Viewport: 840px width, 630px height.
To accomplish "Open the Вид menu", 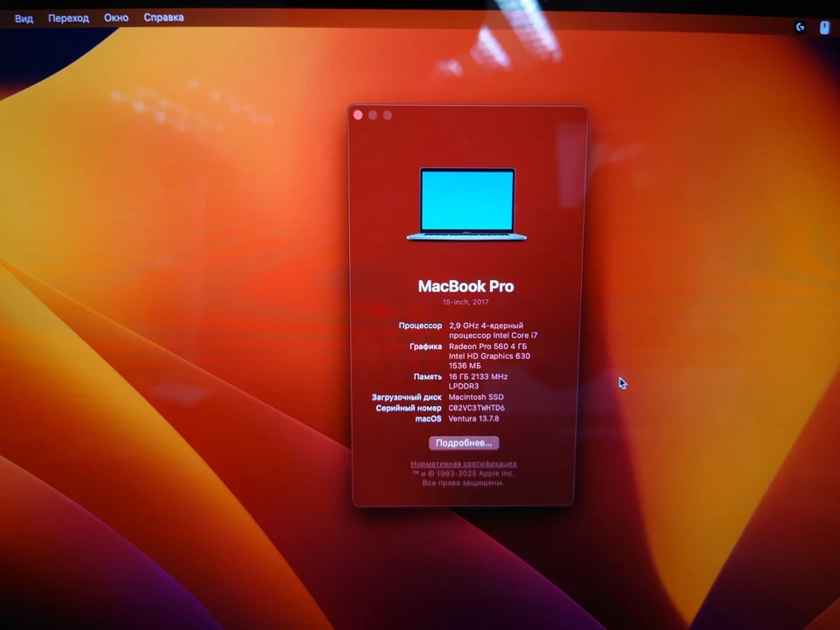I will (24, 18).
